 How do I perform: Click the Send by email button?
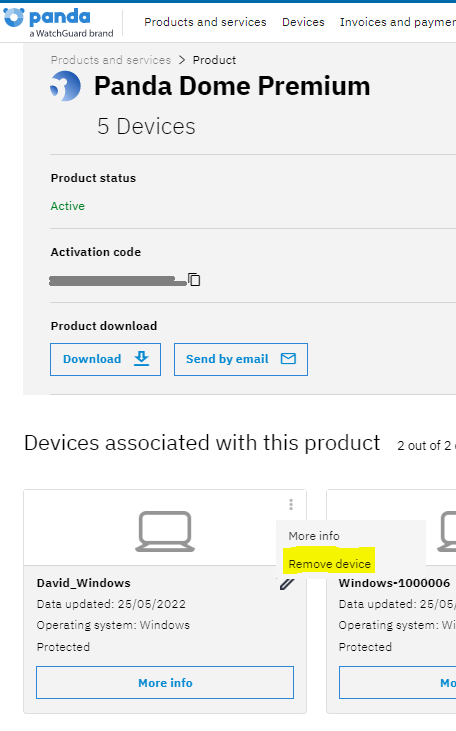241,359
